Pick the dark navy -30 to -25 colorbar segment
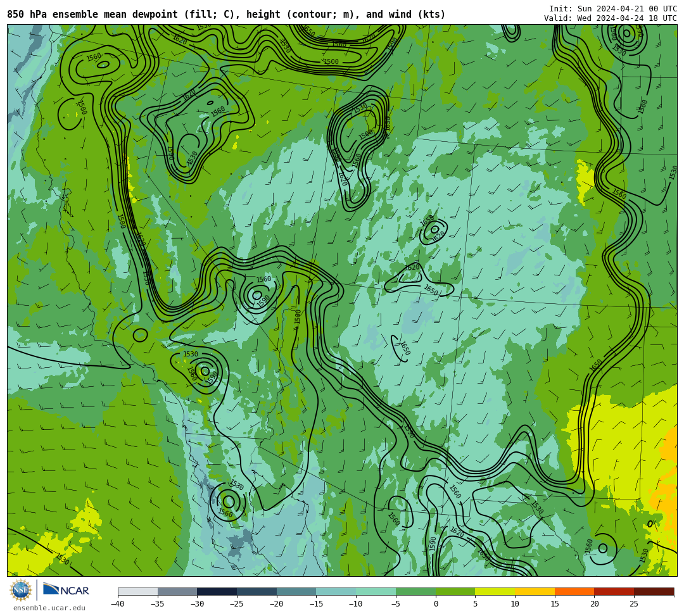684x616 pixels. [217, 591]
